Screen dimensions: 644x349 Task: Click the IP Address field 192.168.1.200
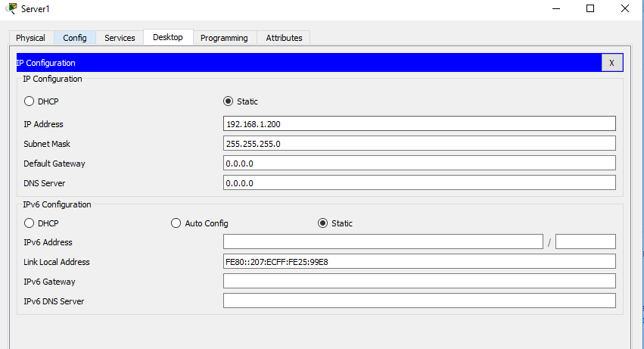pyautogui.click(x=419, y=123)
